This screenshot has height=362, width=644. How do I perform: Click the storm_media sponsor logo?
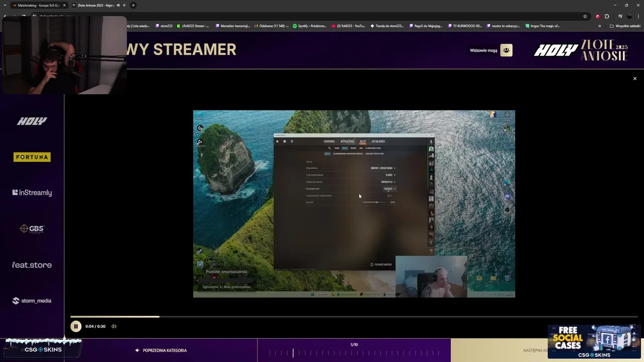pyautogui.click(x=32, y=301)
